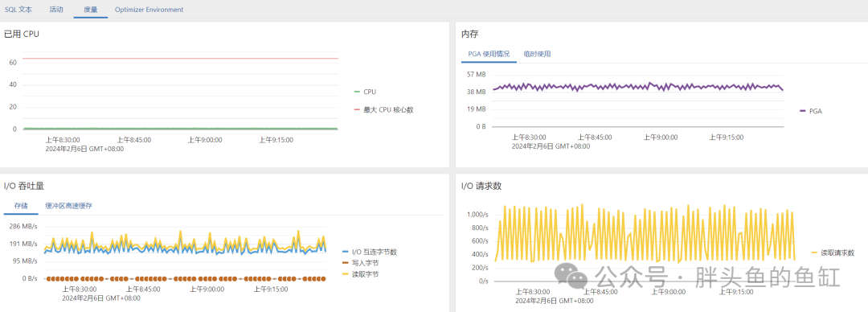This screenshot has height=312, width=868.
Task: Click 上午9:00:00 on the memory chart axis
Action: [x=660, y=138]
